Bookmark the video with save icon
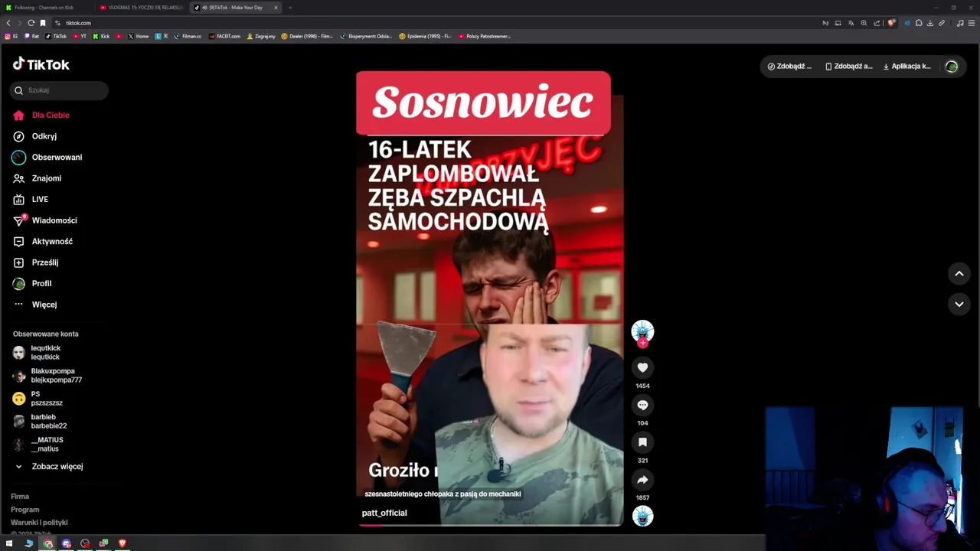The width and height of the screenshot is (980, 551). [x=642, y=442]
